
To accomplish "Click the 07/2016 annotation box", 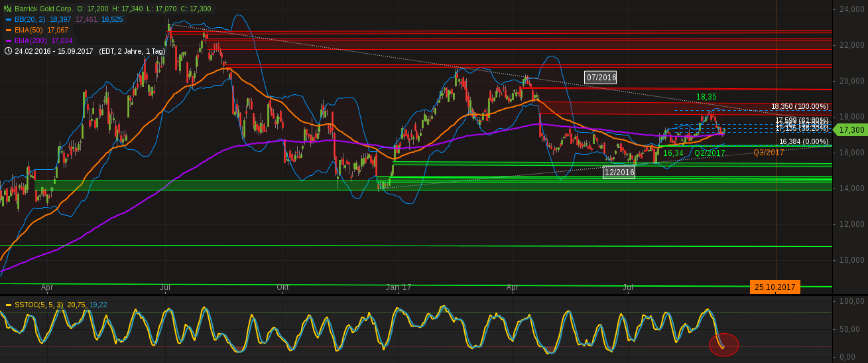I will pyautogui.click(x=601, y=78).
